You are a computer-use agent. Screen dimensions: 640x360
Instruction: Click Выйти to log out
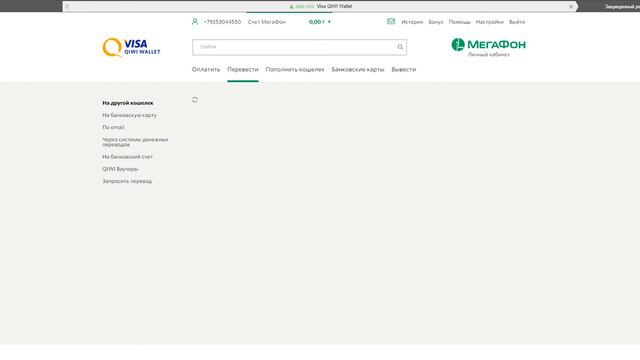517,22
